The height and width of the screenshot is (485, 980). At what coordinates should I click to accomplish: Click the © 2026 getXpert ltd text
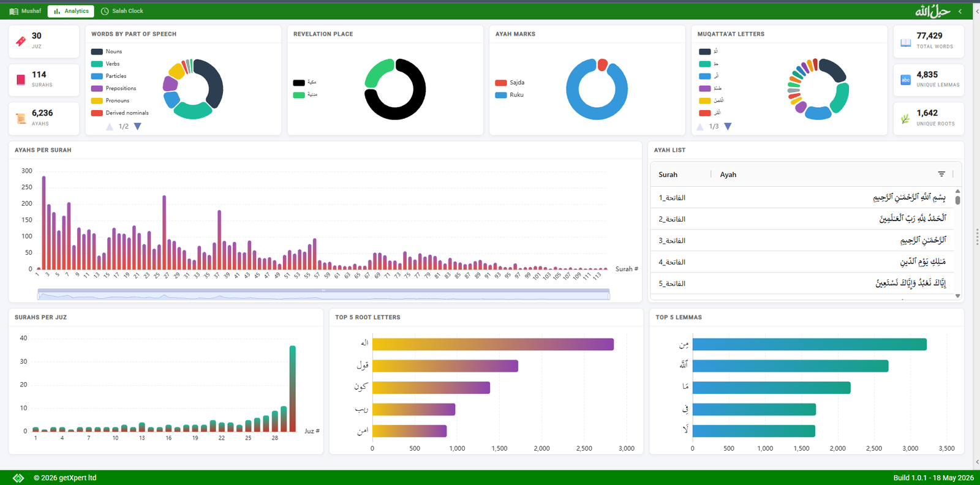coord(65,478)
